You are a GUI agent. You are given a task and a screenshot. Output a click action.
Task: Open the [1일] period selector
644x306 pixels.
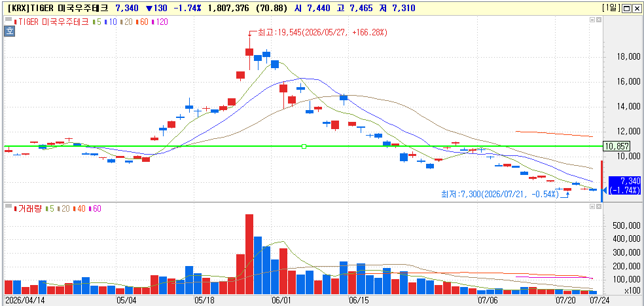click(613, 9)
